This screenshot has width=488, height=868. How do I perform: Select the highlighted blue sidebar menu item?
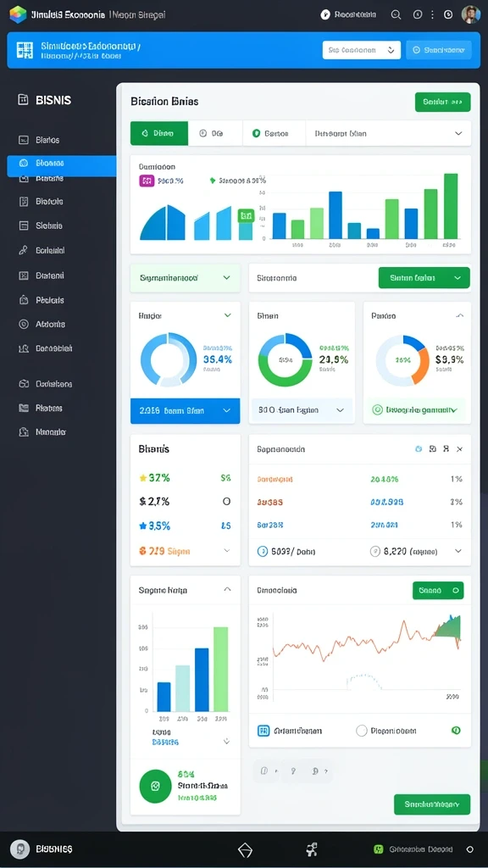[x=61, y=164]
